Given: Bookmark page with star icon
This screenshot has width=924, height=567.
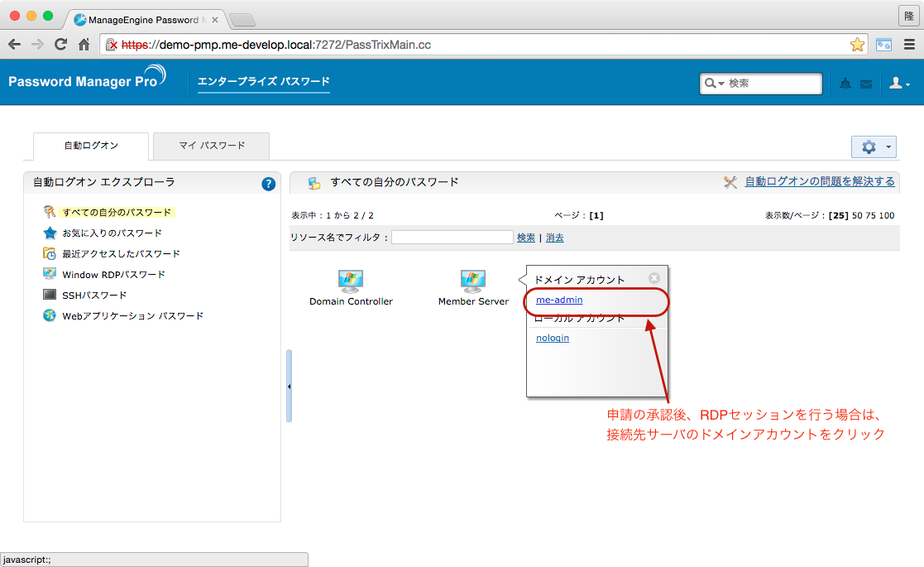Looking at the screenshot, I should pyautogui.click(x=858, y=44).
